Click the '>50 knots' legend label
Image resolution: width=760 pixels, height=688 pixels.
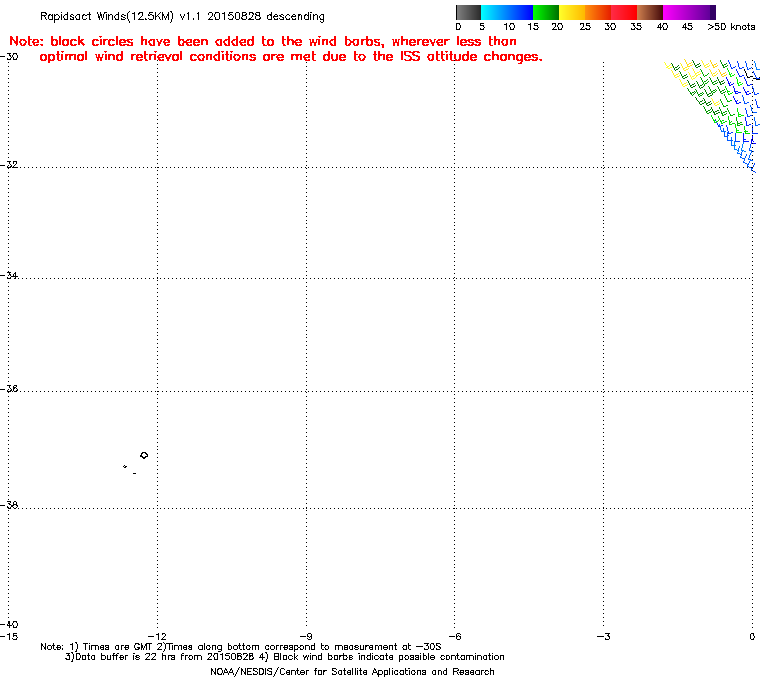point(731,27)
